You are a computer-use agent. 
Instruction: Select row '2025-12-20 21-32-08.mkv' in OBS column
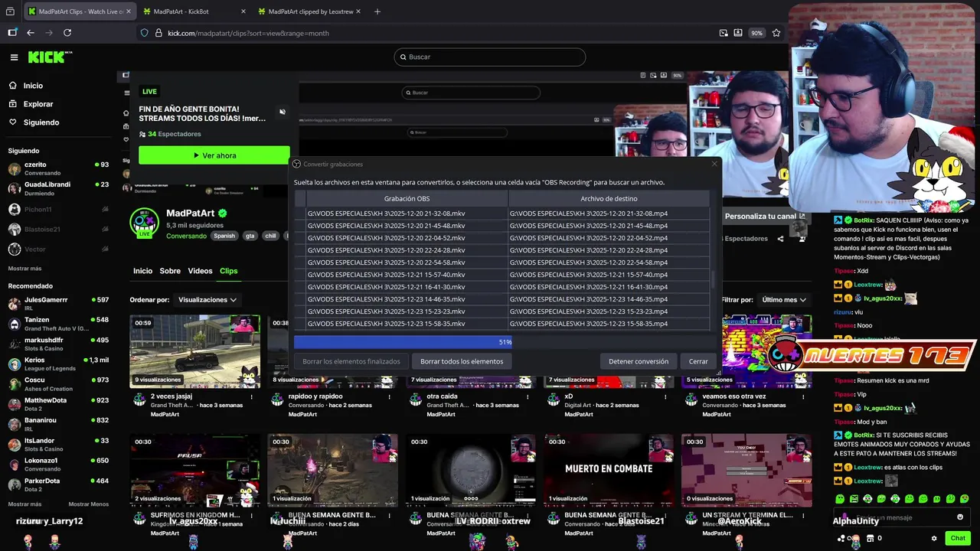tap(407, 214)
